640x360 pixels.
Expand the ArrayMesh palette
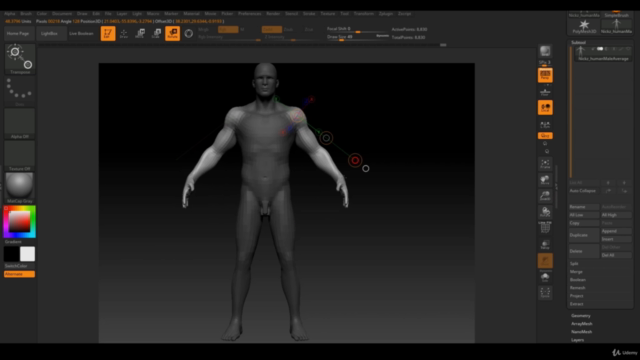[582, 324]
